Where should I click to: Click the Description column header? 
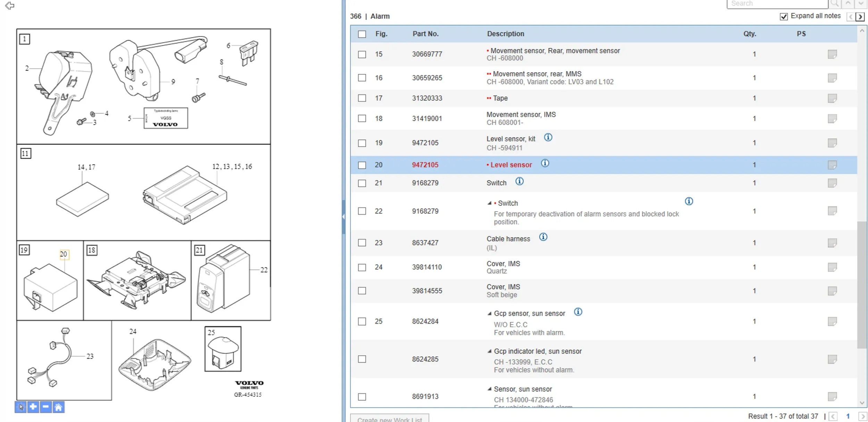[505, 34]
